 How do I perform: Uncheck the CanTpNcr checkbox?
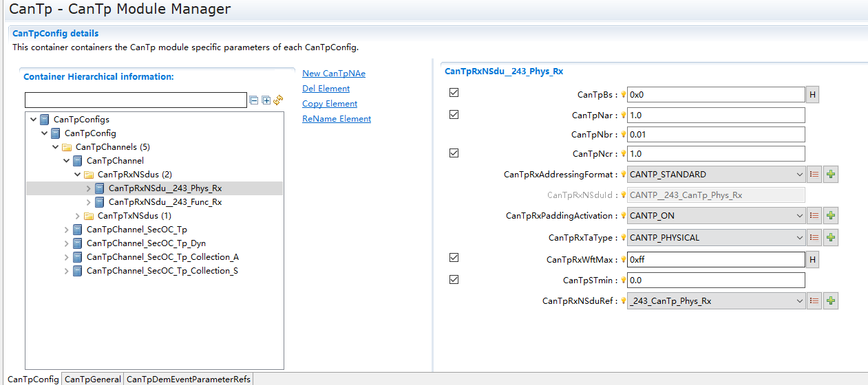pos(454,153)
